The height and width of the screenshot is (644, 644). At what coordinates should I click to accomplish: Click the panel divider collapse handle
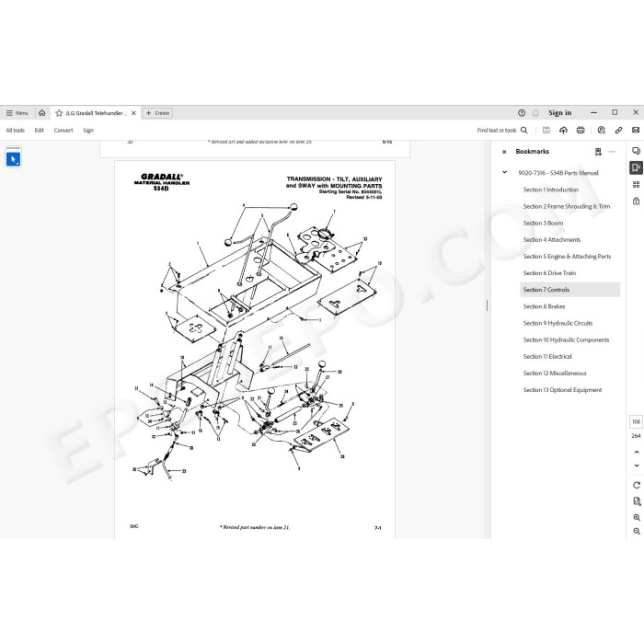click(487, 305)
